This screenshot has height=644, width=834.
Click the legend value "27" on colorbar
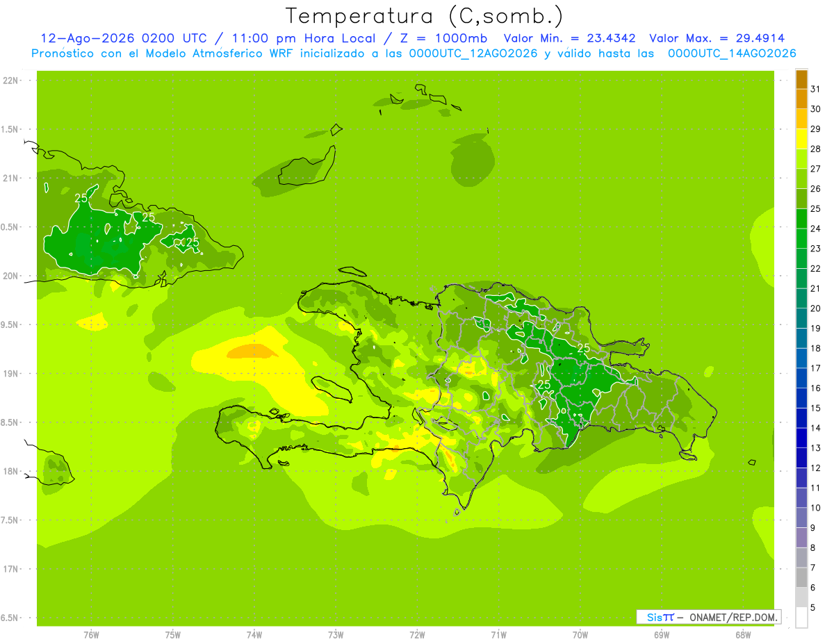pyautogui.click(x=816, y=169)
